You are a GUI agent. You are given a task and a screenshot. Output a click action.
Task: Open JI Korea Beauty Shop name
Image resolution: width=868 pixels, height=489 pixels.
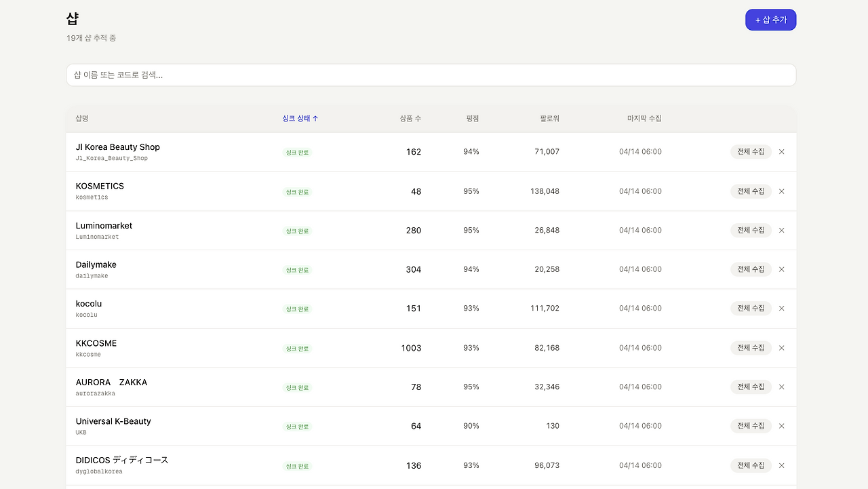[118, 147]
